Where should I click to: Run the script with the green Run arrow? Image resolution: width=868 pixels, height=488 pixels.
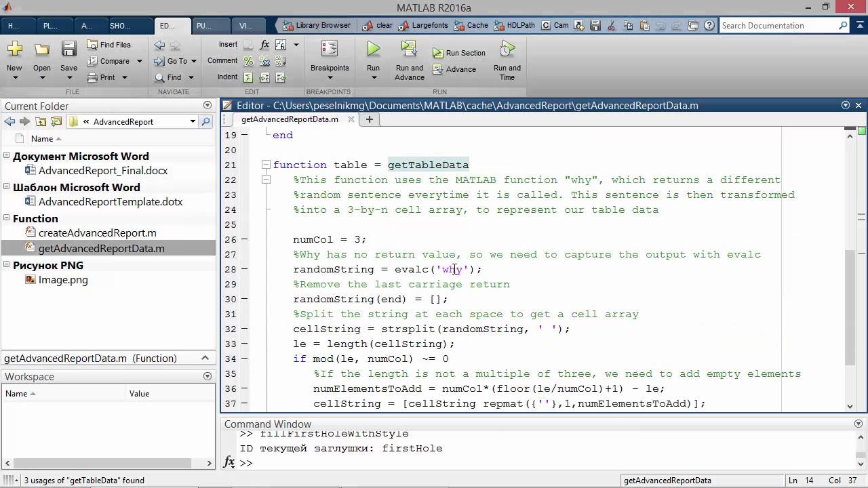[373, 49]
